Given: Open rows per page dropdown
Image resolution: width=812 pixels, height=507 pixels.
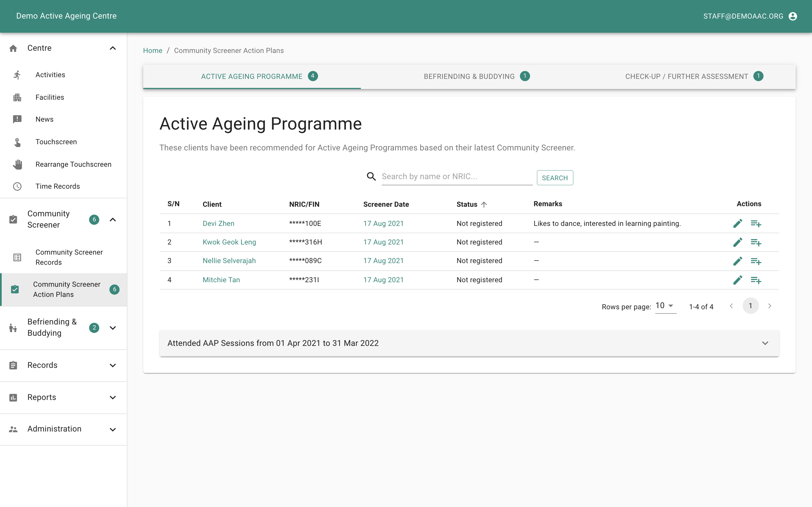Looking at the screenshot, I should pyautogui.click(x=665, y=306).
